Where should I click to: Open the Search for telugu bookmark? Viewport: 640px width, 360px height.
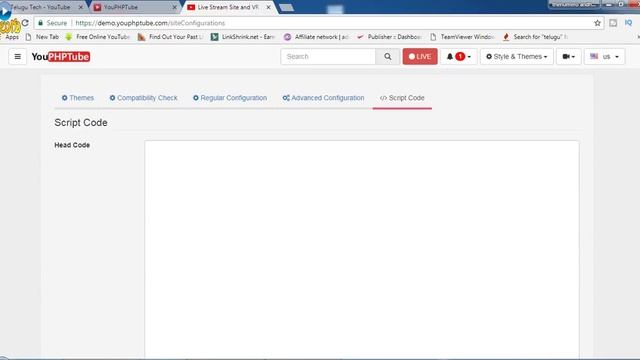coord(535,37)
